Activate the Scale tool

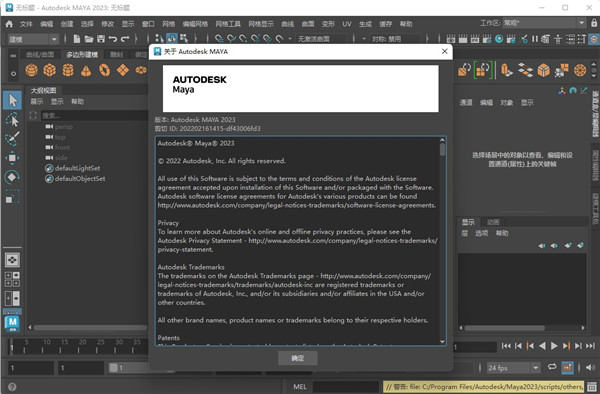click(x=12, y=197)
